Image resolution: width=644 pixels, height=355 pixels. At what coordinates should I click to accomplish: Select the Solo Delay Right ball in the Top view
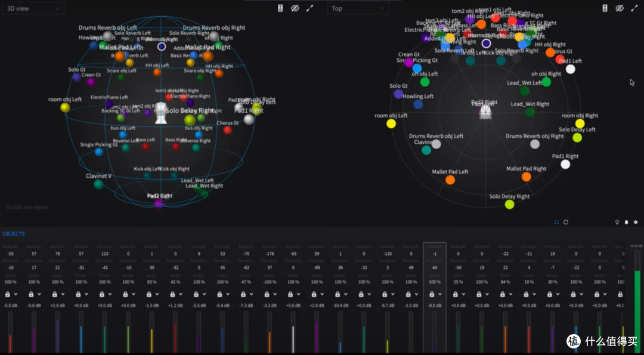509,204
